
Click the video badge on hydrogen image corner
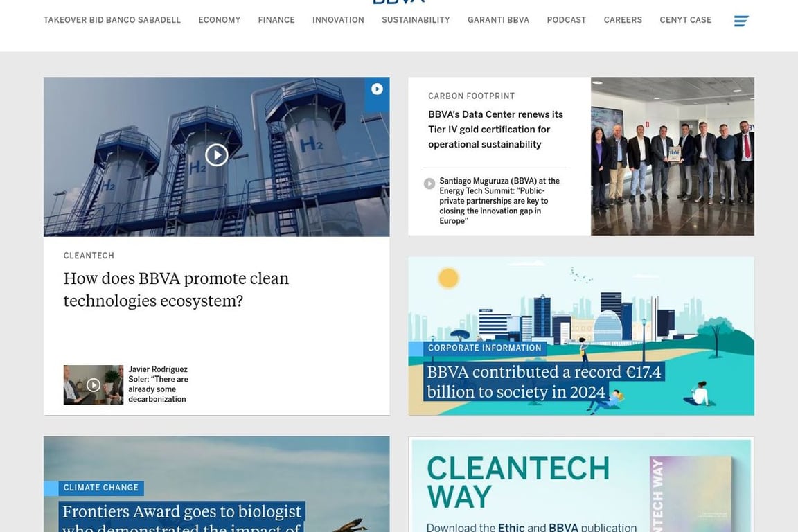[377, 89]
